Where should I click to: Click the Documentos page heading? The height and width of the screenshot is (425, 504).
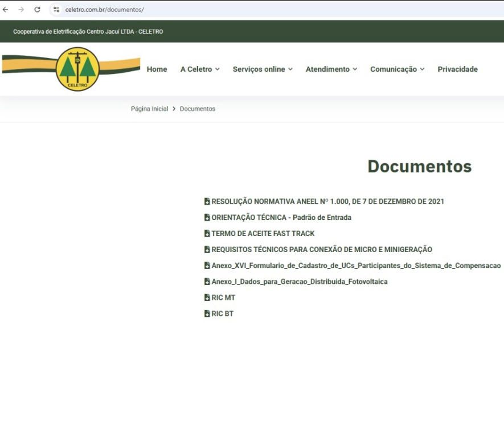[x=420, y=166]
